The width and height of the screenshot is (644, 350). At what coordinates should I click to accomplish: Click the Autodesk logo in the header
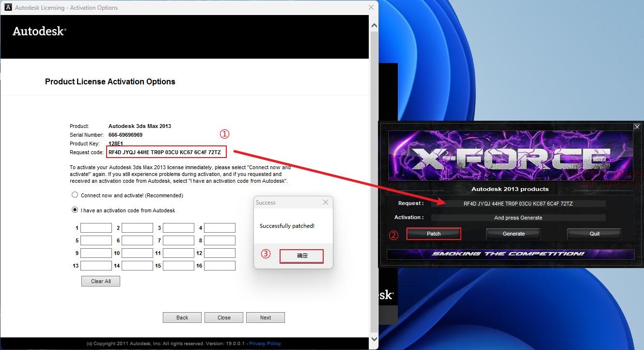39,31
